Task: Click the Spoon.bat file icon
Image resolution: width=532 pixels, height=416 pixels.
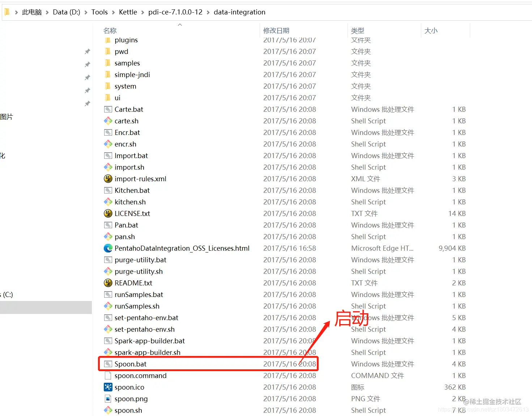Action: [108, 364]
